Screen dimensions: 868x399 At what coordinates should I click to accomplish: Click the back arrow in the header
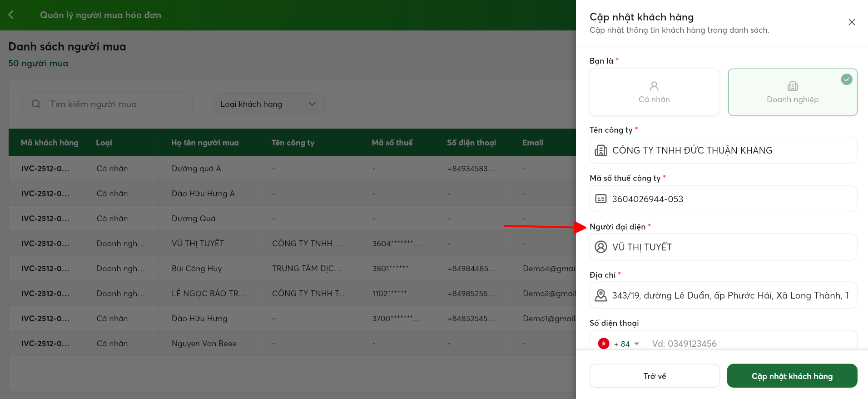11,15
